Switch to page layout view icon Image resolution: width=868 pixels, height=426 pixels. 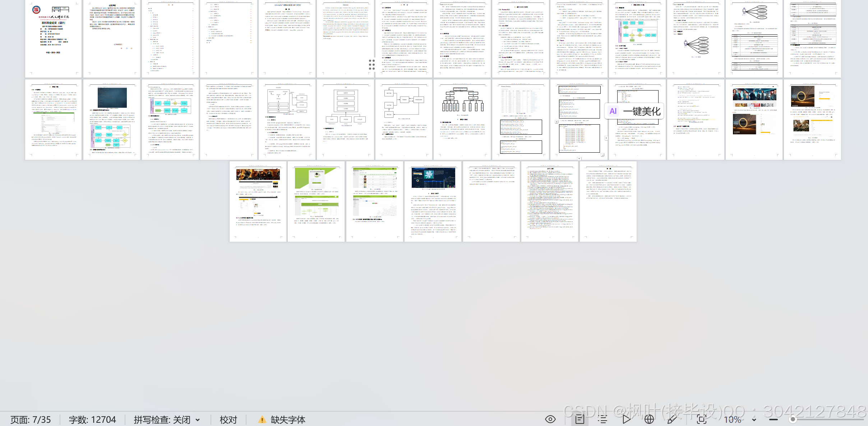click(580, 419)
